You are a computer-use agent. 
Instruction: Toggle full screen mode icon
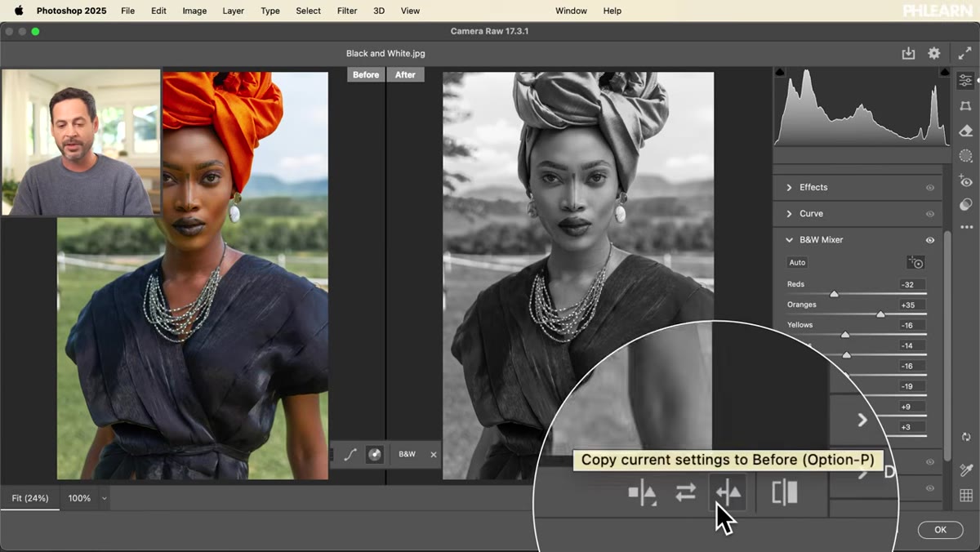(x=964, y=53)
